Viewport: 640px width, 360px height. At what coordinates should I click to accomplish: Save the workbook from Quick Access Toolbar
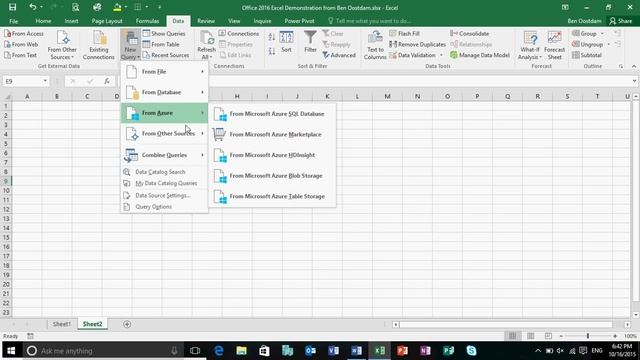(12, 7)
